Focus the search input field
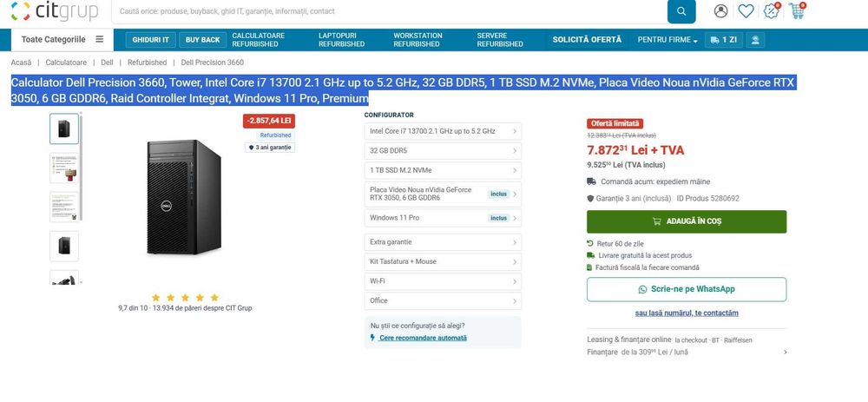Image resolution: width=868 pixels, height=402 pixels. tap(390, 11)
